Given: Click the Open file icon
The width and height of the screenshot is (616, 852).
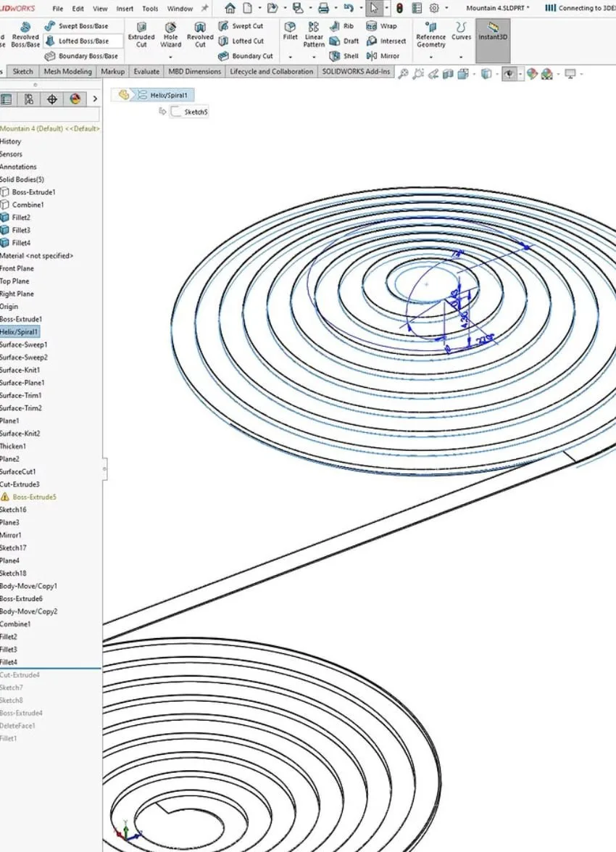Looking at the screenshot, I should pyautogui.click(x=272, y=8).
